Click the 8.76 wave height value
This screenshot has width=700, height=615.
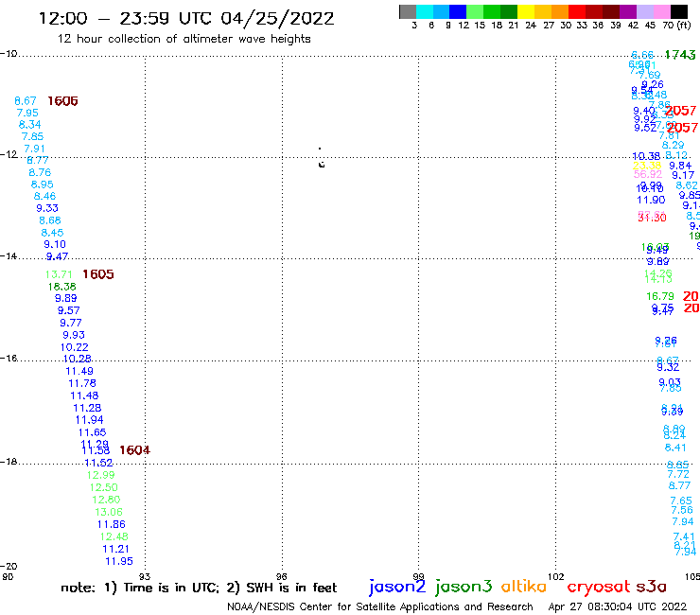(40, 172)
